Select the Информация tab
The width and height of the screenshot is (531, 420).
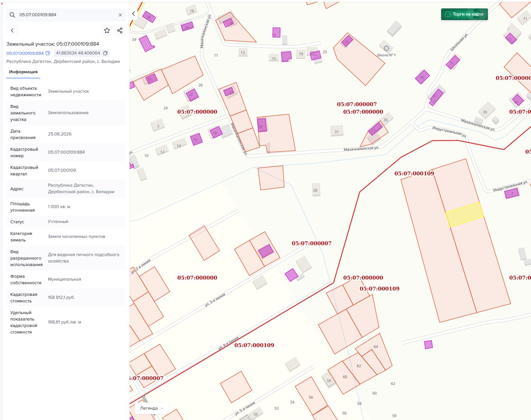point(23,72)
